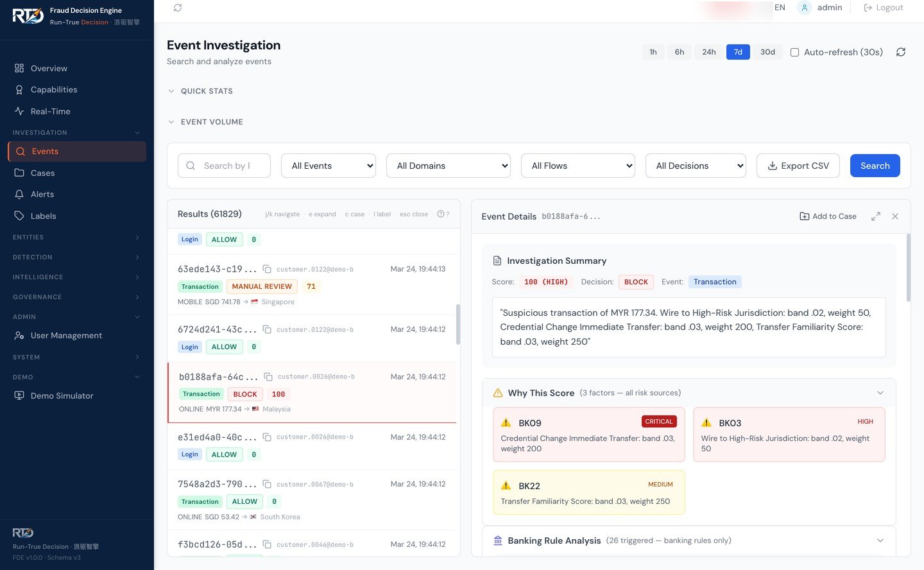This screenshot has height=570, width=924.
Task: Copy event ID 63ede143-c19
Action: click(x=267, y=269)
